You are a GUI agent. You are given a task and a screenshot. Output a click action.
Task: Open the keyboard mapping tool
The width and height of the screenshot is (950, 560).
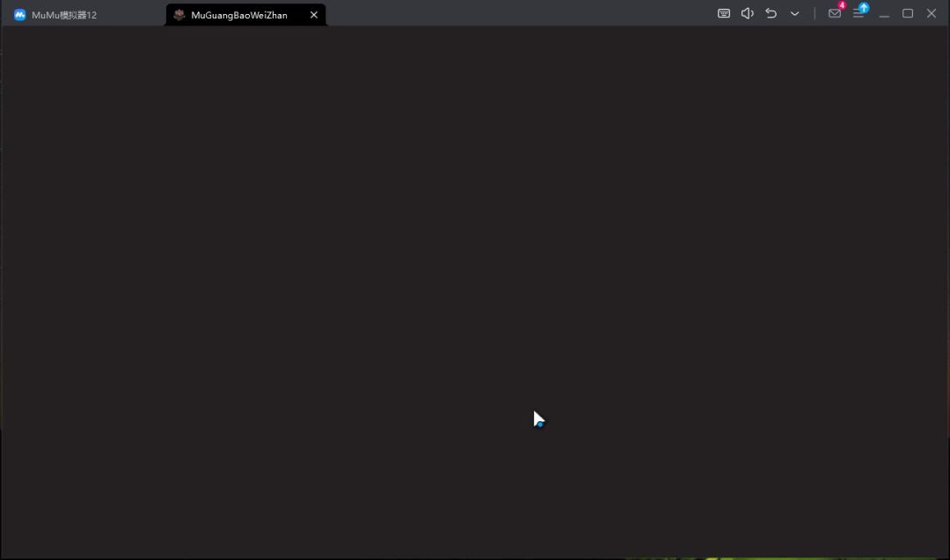724,13
